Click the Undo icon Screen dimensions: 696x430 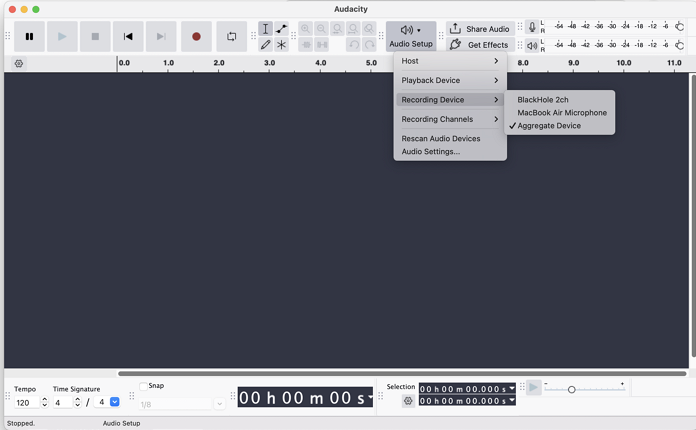click(353, 44)
